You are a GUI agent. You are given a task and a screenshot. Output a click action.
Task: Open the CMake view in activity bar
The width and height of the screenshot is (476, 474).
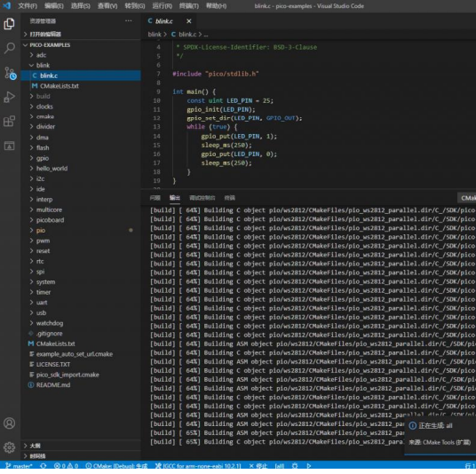pos(9,146)
